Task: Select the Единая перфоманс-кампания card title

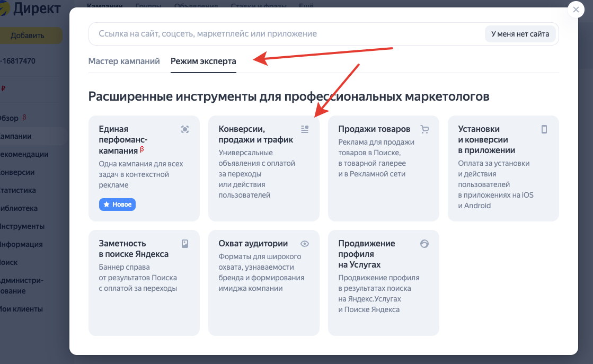Action: point(123,140)
